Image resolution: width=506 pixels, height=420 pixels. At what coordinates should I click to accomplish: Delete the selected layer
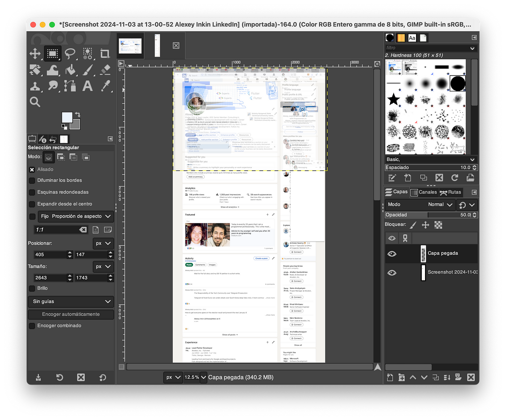(471, 377)
